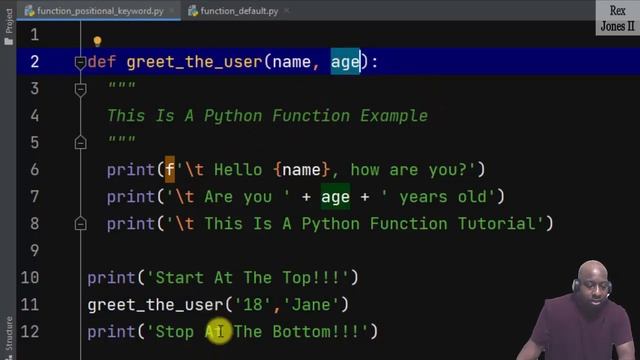Viewport: 640px width, 360px height.
Task: Click 'print' on line 12
Action: [x=111, y=331]
